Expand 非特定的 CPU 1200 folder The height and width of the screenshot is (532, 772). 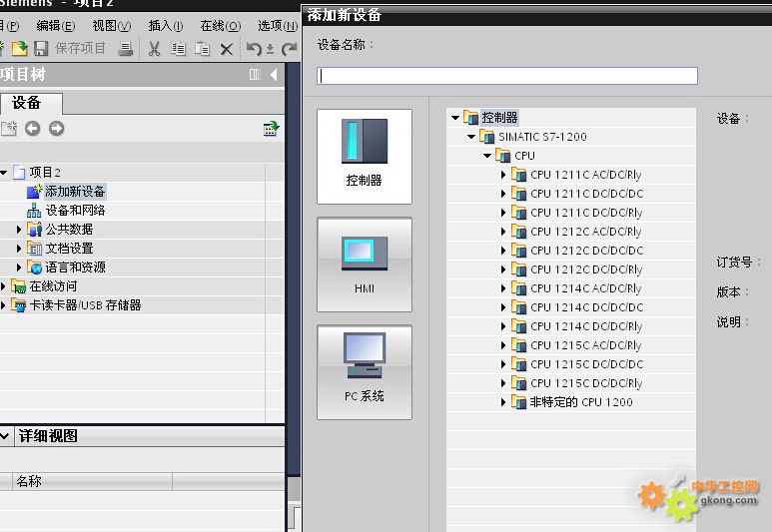(x=503, y=402)
